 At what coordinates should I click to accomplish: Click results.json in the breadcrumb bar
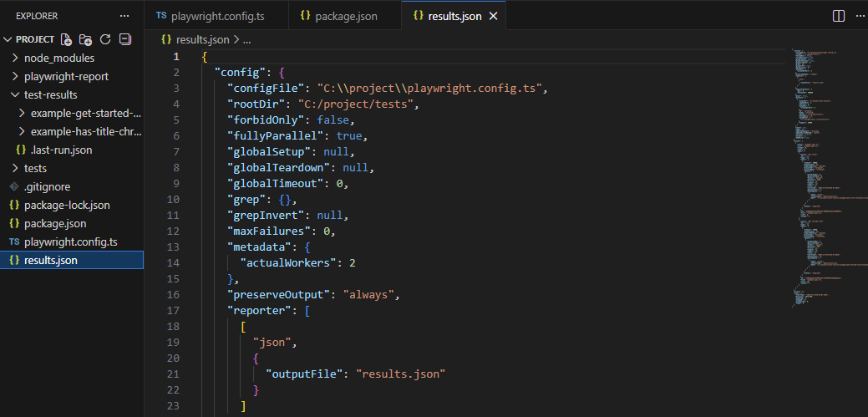(x=203, y=38)
